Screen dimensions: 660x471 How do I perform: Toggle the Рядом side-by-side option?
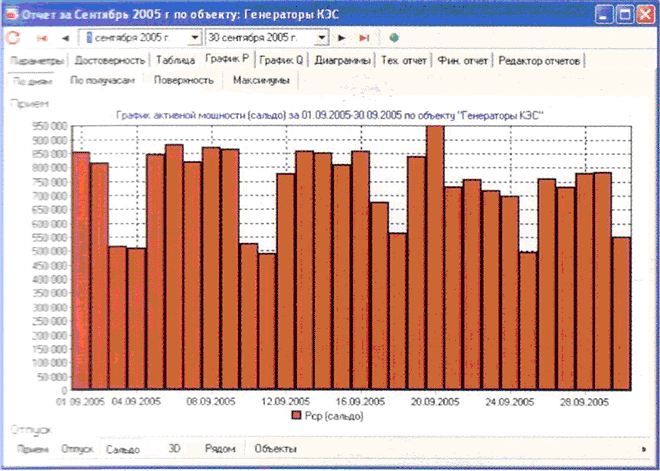pyautogui.click(x=219, y=450)
